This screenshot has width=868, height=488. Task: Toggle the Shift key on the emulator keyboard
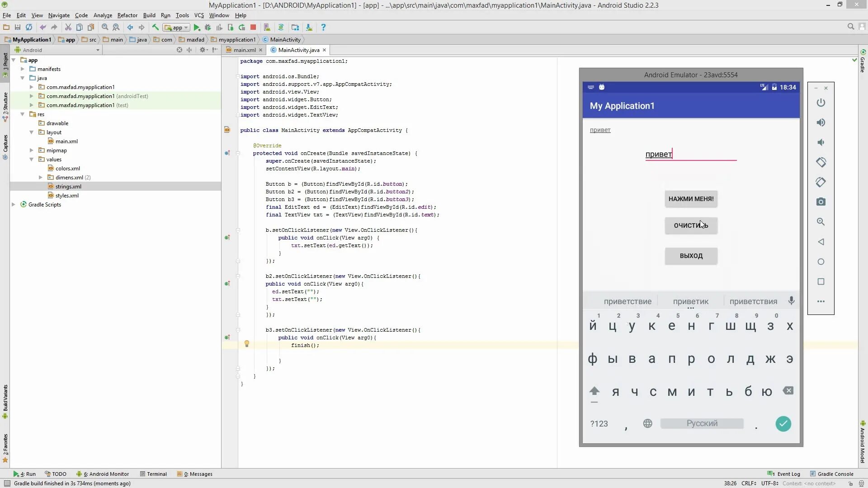click(594, 391)
